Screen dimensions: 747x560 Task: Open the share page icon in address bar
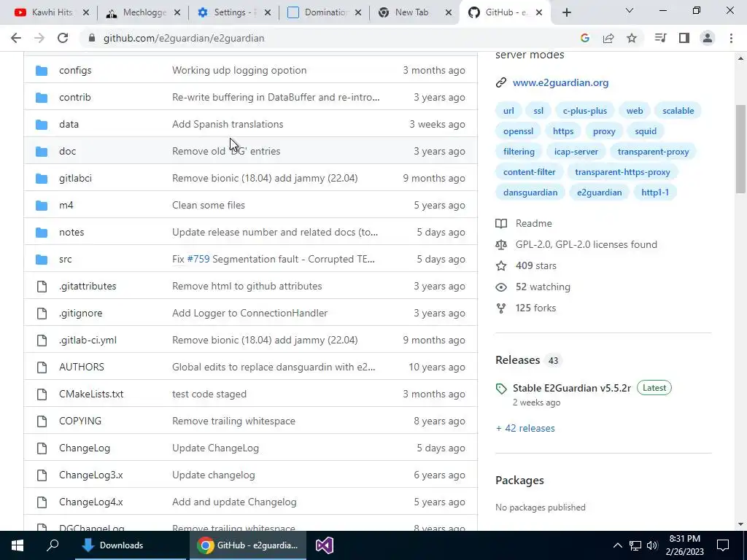pos(608,38)
